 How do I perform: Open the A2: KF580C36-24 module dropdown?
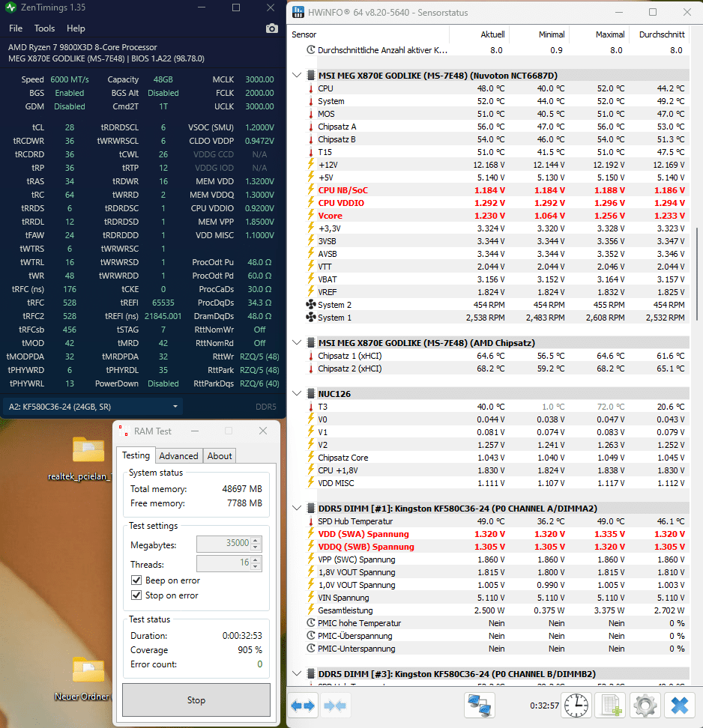pyautogui.click(x=93, y=407)
